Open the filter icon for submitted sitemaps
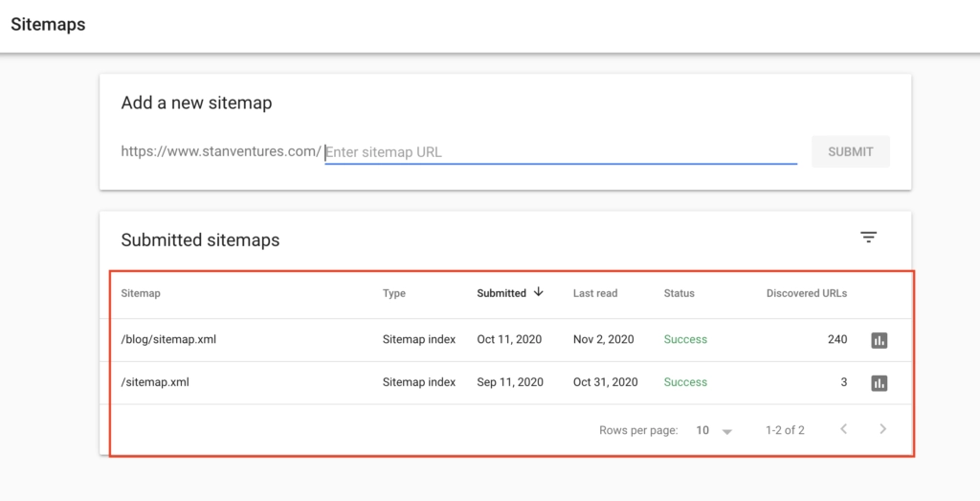The height and width of the screenshot is (501, 980). tap(868, 238)
